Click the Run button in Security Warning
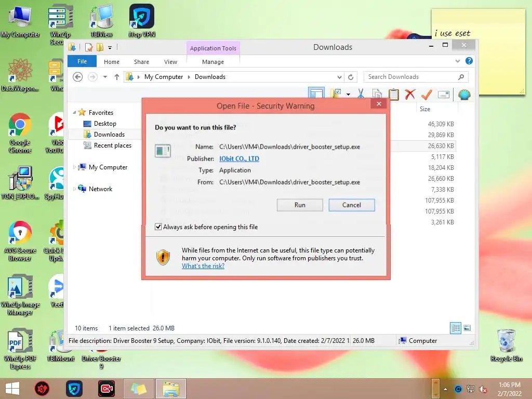Viewport: 532px width, 399px height. point(300,205)
